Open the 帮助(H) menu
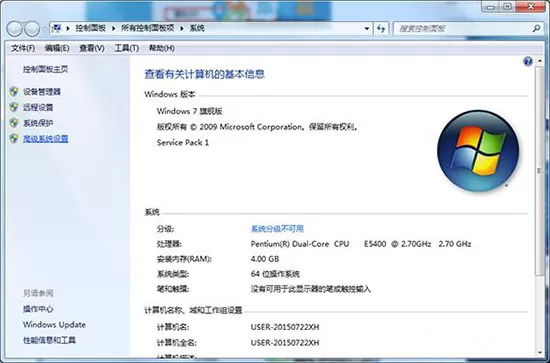Screen dimensions: 550x363 click(x=162, y=48)
